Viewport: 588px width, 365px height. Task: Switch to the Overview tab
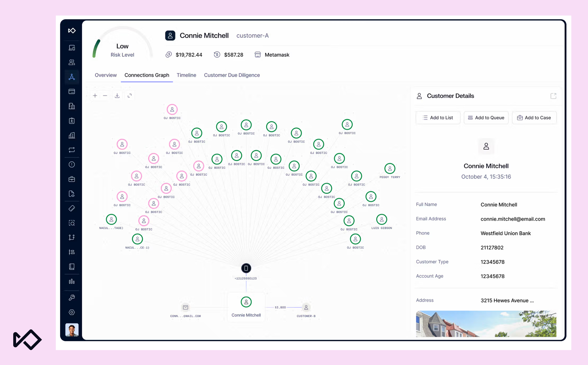(105, 75)
